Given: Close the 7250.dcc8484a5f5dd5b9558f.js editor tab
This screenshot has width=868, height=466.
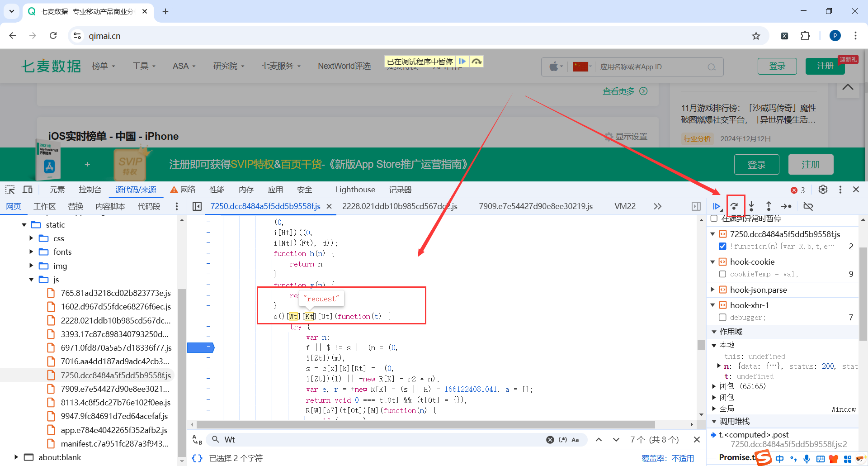Looking at the screenshot, I should tap(329, 206).
